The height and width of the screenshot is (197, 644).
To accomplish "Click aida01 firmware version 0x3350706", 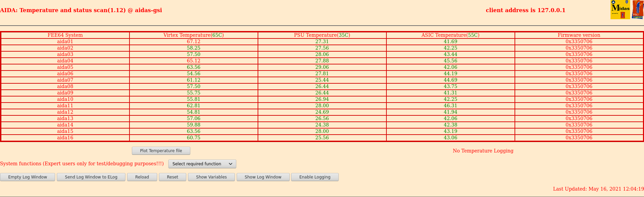I will click(x=579, y=41).
